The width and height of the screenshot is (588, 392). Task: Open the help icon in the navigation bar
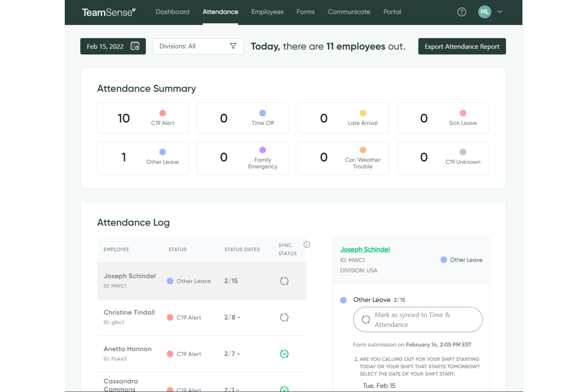click(x=462, y=12)
